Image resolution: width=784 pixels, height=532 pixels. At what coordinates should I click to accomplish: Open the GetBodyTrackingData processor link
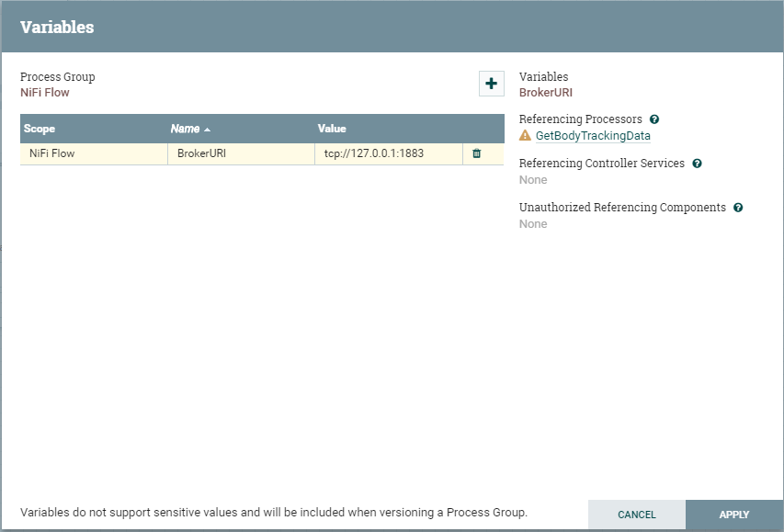tap(593, 136)
